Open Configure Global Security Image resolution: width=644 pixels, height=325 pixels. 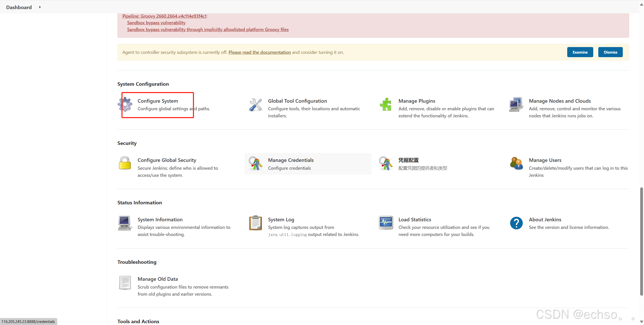tap(167, 160)
